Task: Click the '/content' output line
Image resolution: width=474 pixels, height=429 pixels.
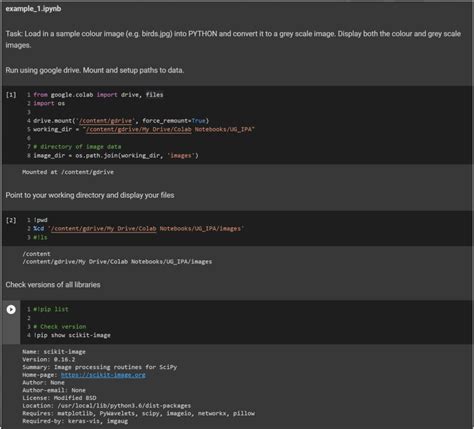Action: point(36,254)
